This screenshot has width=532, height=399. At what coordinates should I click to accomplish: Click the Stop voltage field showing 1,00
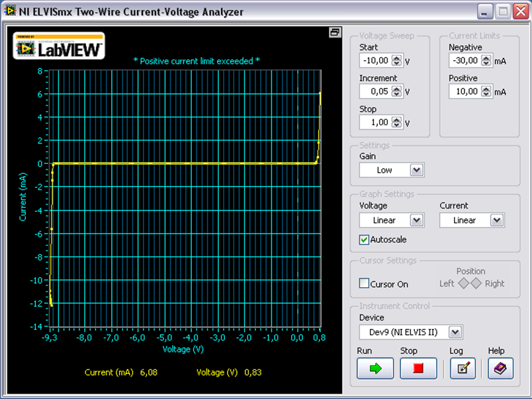click(375, 122)
